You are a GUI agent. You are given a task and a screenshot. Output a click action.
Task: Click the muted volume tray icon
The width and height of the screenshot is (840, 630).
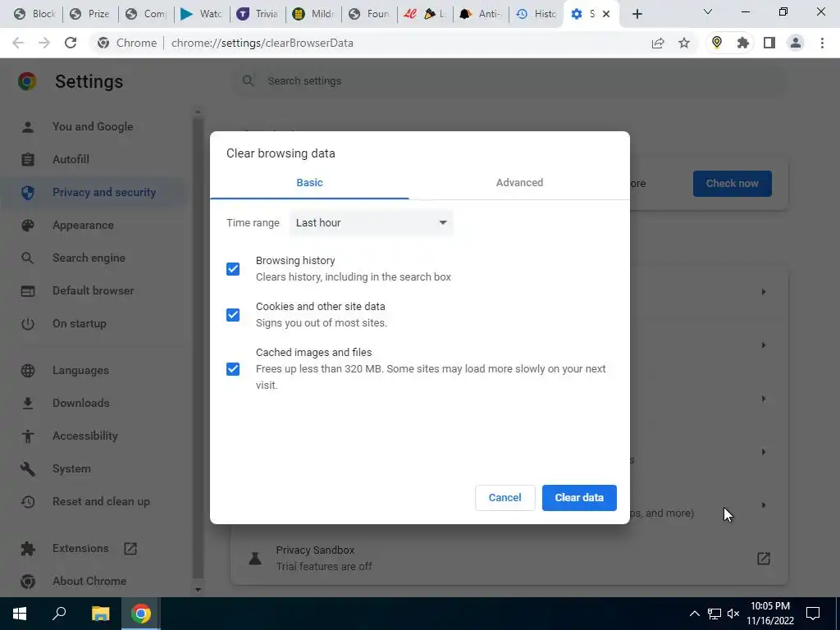pyautogui.click(x=733, y=614)
